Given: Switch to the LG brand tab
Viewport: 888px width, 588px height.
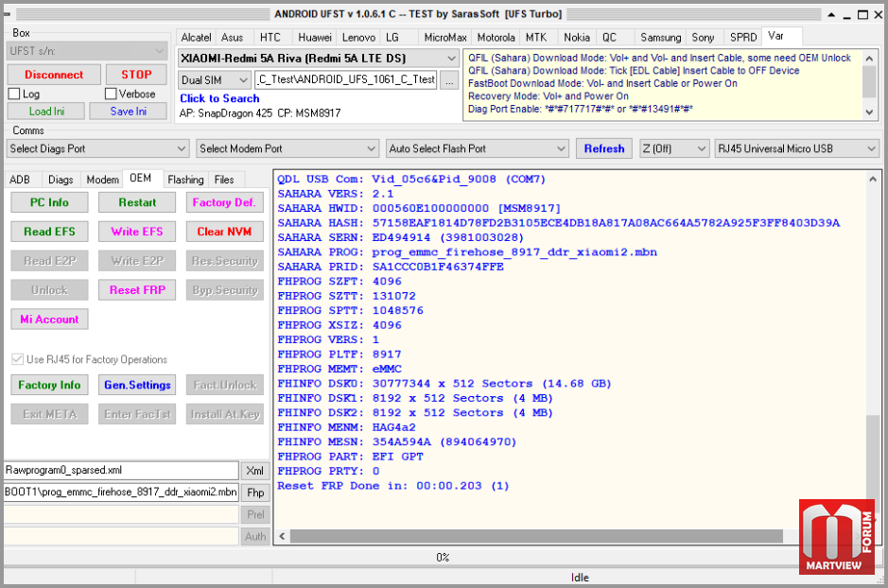Looking at the screenshot, I should click(392, 38).
